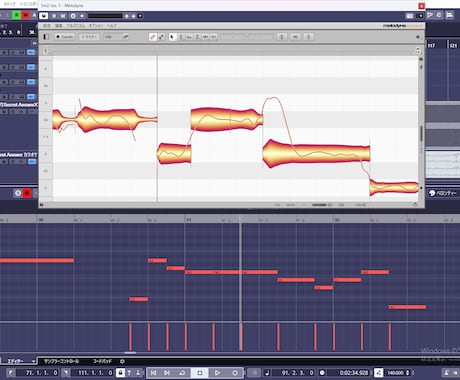Select the Melodyne note separation tool

(214, 37)
